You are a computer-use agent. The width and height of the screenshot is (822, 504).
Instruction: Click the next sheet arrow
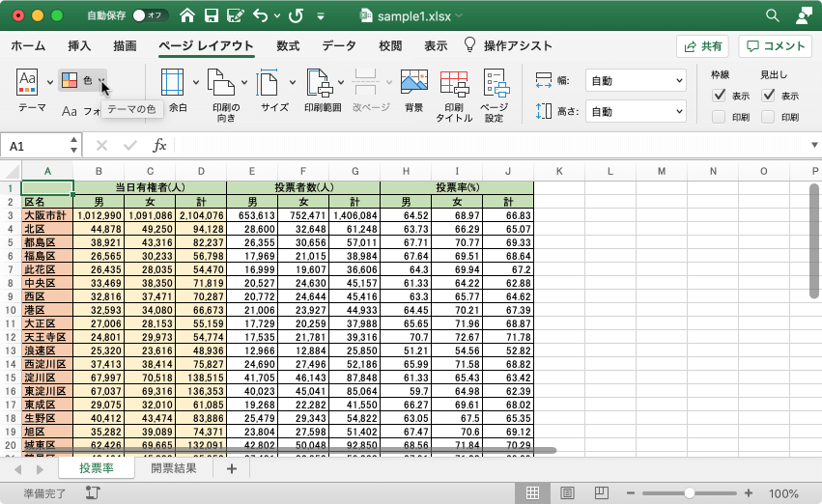pyautogui.click(x=41, y=469)
